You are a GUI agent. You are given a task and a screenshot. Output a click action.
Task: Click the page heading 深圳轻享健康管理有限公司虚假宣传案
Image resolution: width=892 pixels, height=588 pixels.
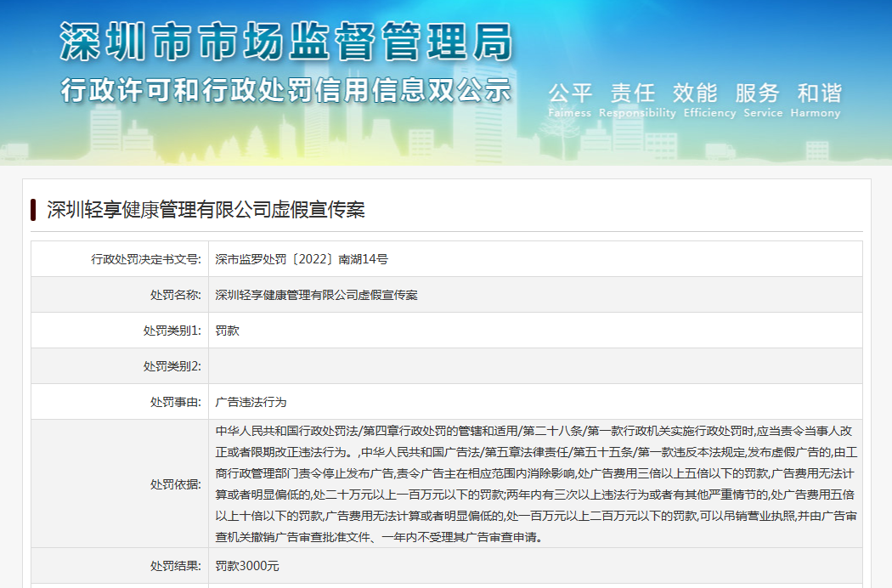[206, 210]
